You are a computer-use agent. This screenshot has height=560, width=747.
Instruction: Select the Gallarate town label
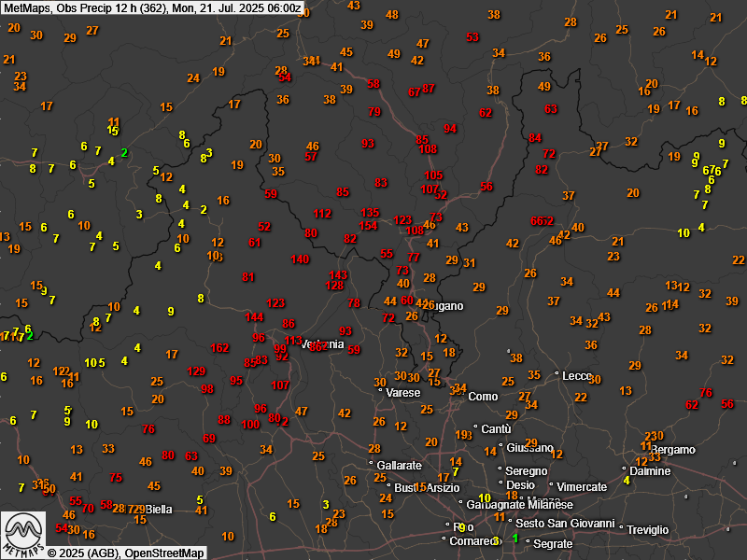click(x=400, y=465)
